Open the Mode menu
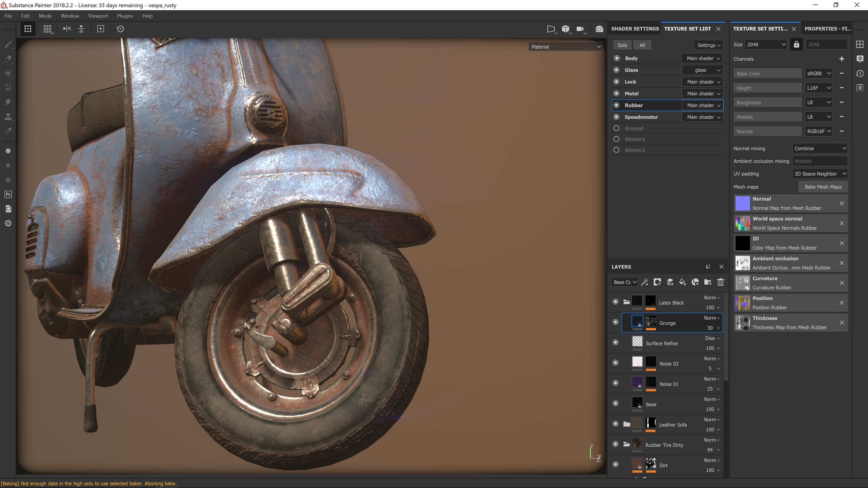The height and width of the screenshot is (488, 868). point(45,16)
